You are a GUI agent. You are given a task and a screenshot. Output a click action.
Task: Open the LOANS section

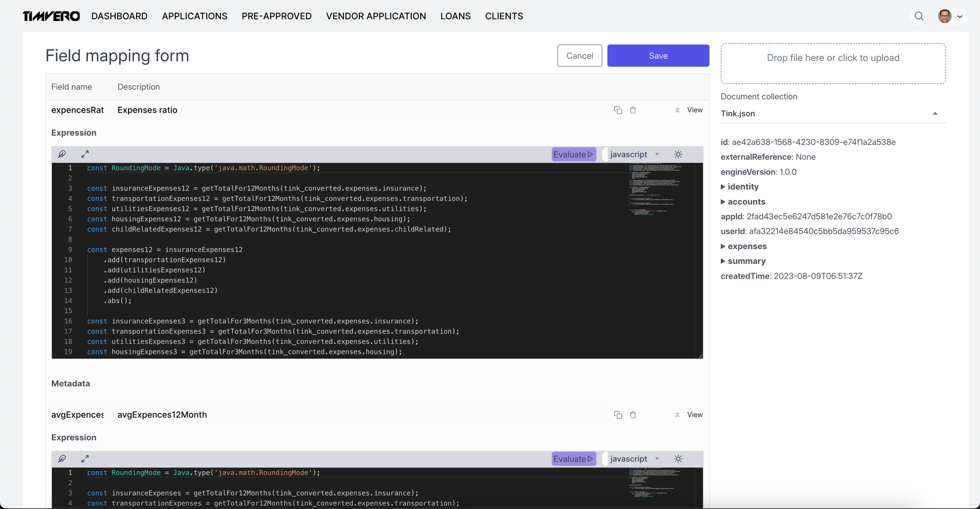455,16
